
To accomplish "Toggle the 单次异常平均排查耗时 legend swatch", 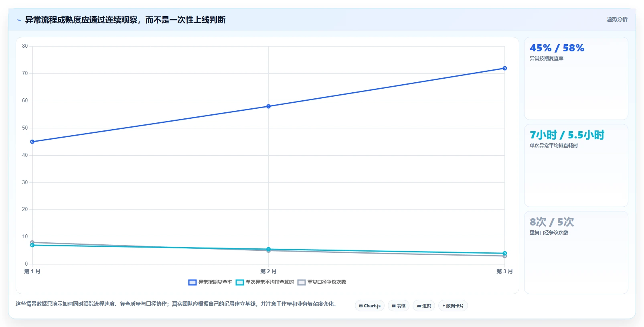I will pos(240,282).
